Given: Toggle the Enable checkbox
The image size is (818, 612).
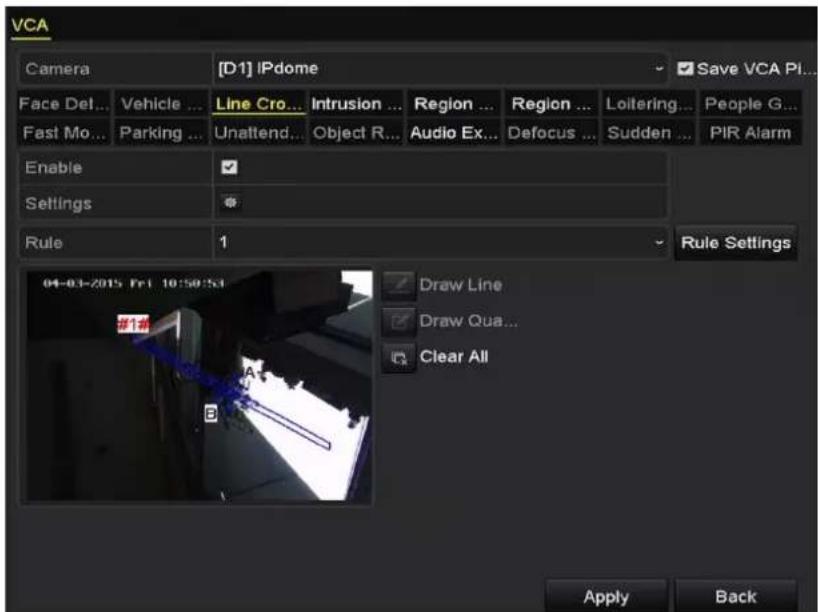Looking at the screenshot, I should 230,167.
